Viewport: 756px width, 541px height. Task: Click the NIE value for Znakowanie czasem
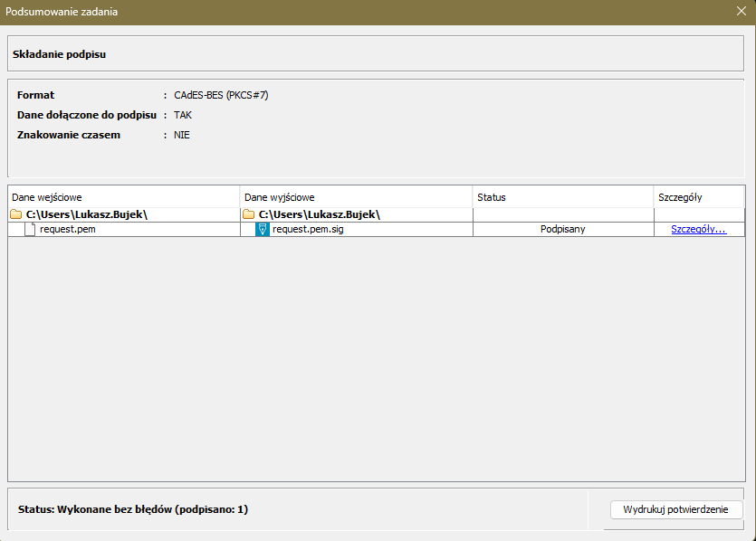click(x=182, y=135)
